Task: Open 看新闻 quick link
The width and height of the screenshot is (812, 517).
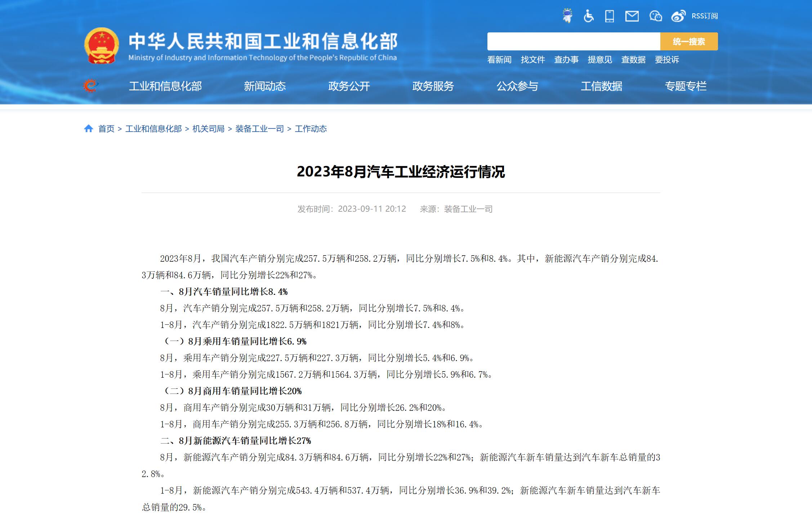Action: click(x=499, y=60)
